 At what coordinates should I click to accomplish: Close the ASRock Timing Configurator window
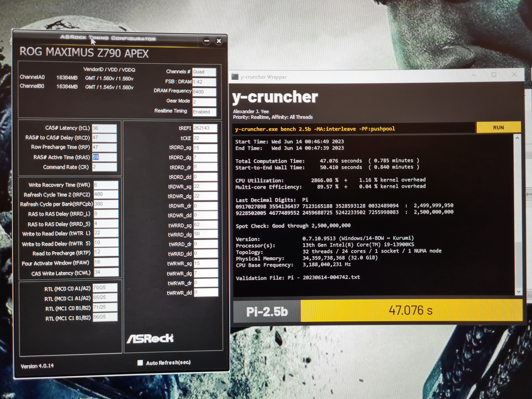coord(219,41)
